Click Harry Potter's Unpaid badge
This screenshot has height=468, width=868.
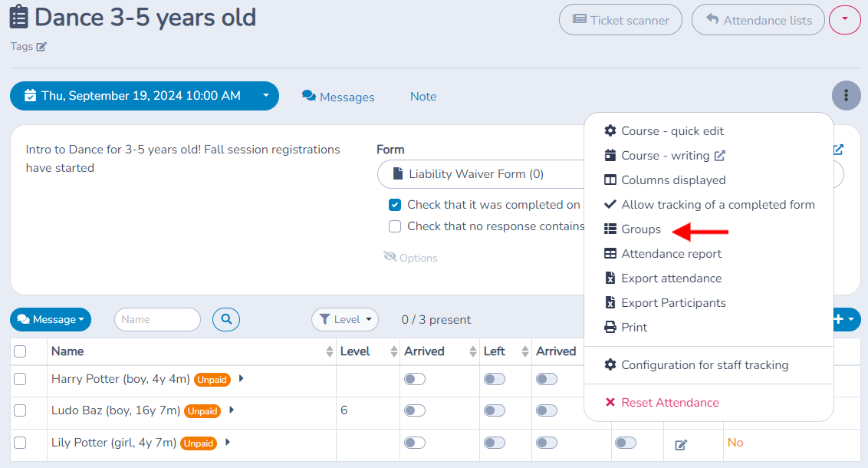(x=212, y=379)
